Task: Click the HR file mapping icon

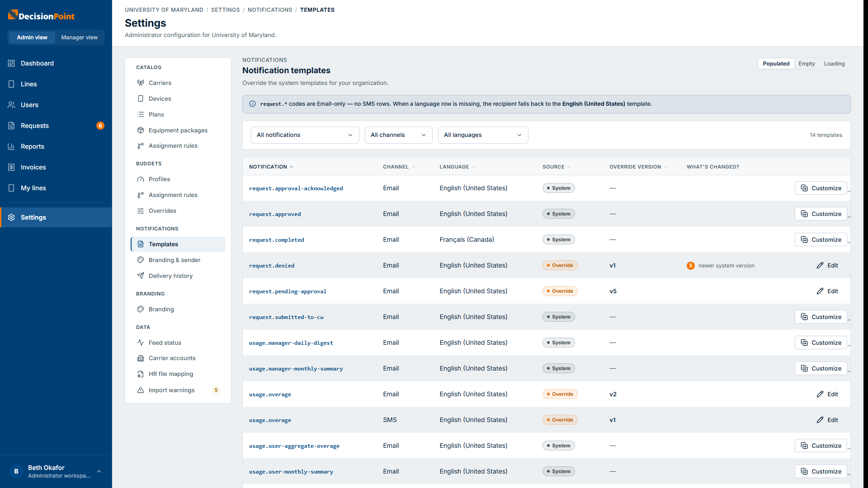Action: click(x=141, y=374)
